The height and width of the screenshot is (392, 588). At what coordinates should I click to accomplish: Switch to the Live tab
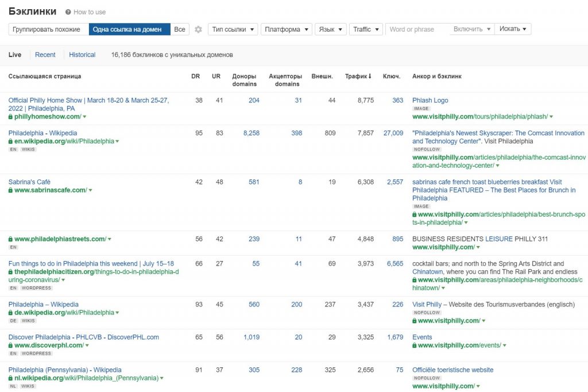coord(15,55)
